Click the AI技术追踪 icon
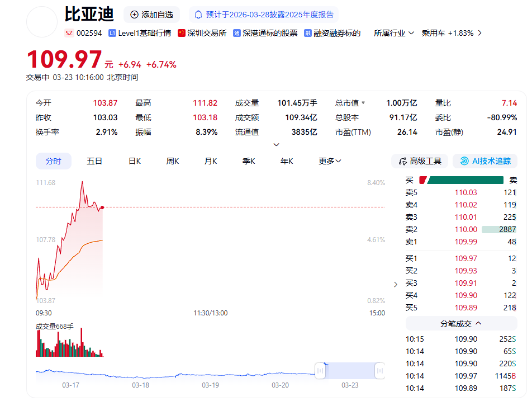 464,161
